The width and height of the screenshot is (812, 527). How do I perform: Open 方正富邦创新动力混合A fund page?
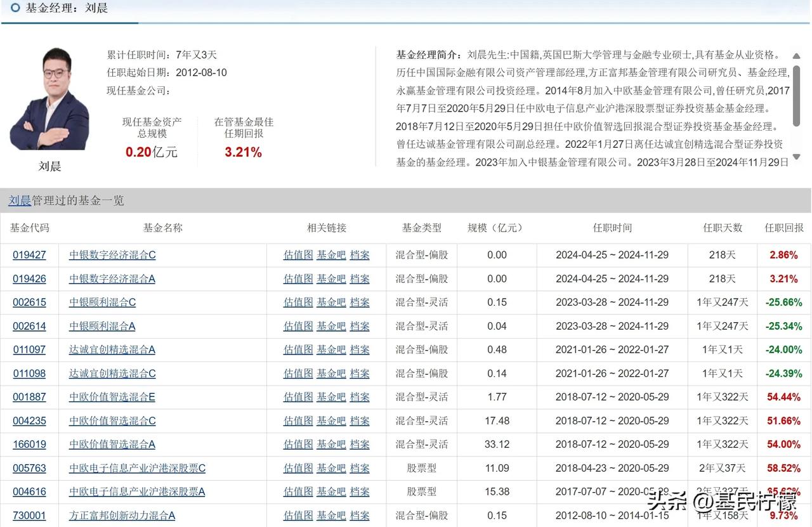click(122, 516)
